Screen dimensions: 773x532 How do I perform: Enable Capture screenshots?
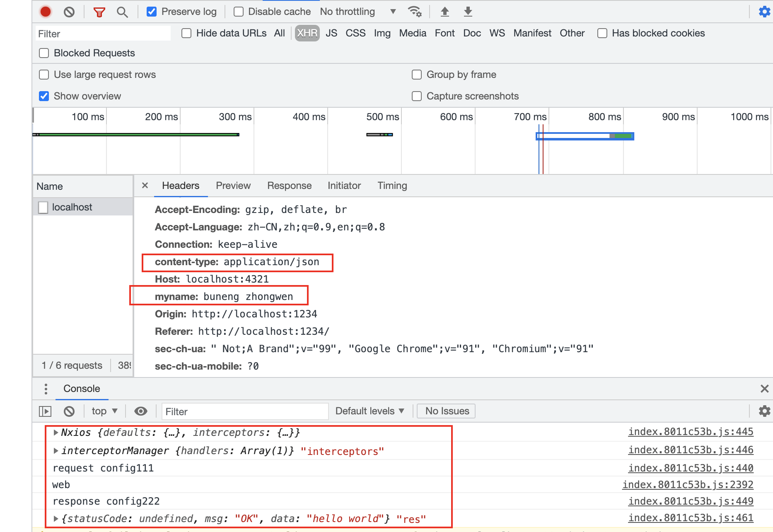pos(417,96)
